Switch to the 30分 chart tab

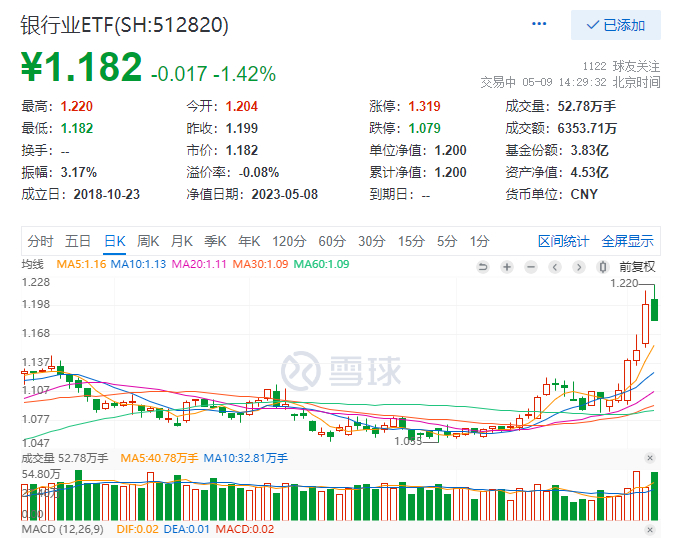click(372, 241)
